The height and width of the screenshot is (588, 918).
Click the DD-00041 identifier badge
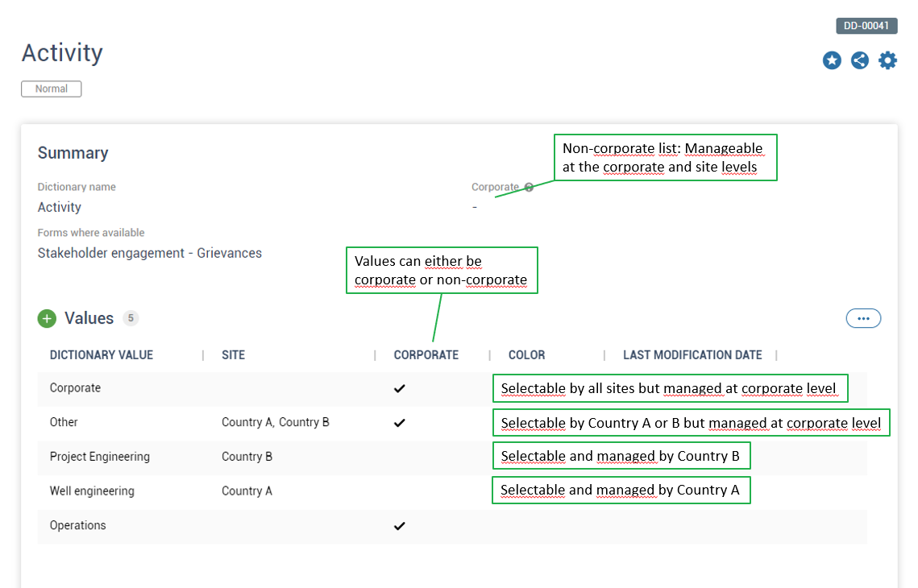click(x=866, y=26)
